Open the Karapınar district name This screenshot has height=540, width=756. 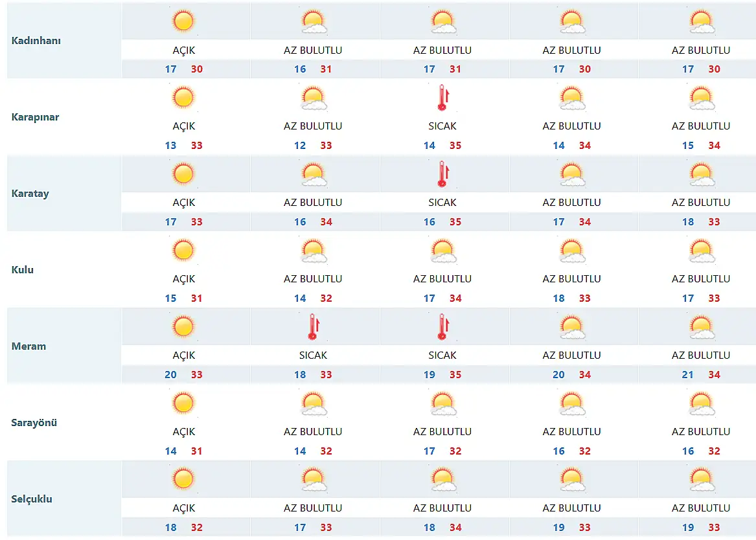36,117
